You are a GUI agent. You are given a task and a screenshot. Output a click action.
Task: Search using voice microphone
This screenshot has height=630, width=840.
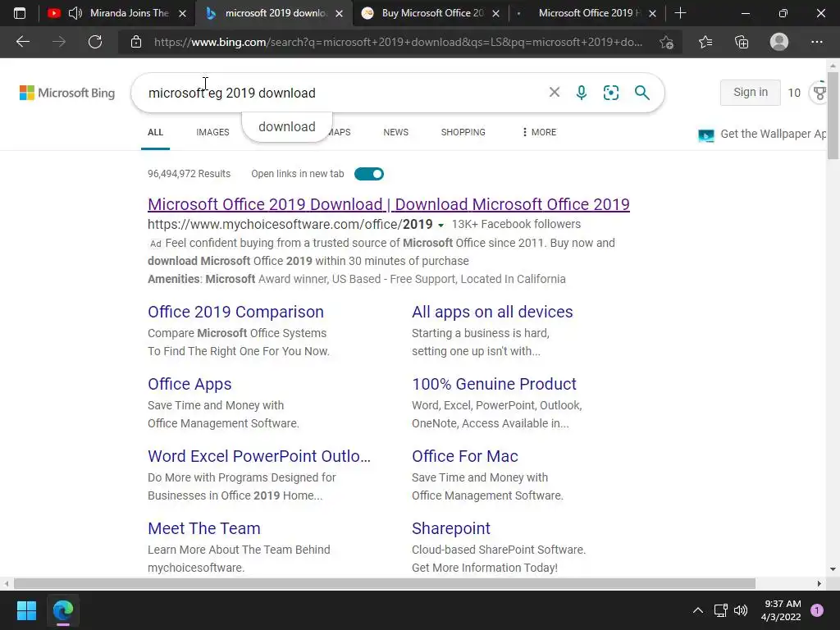582,93
